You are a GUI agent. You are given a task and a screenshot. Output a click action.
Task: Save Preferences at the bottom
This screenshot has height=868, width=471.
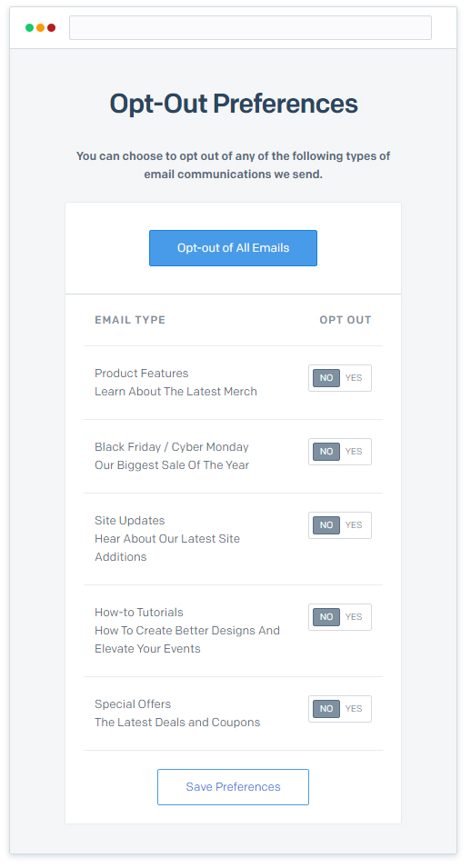click(x=233, y=786)
